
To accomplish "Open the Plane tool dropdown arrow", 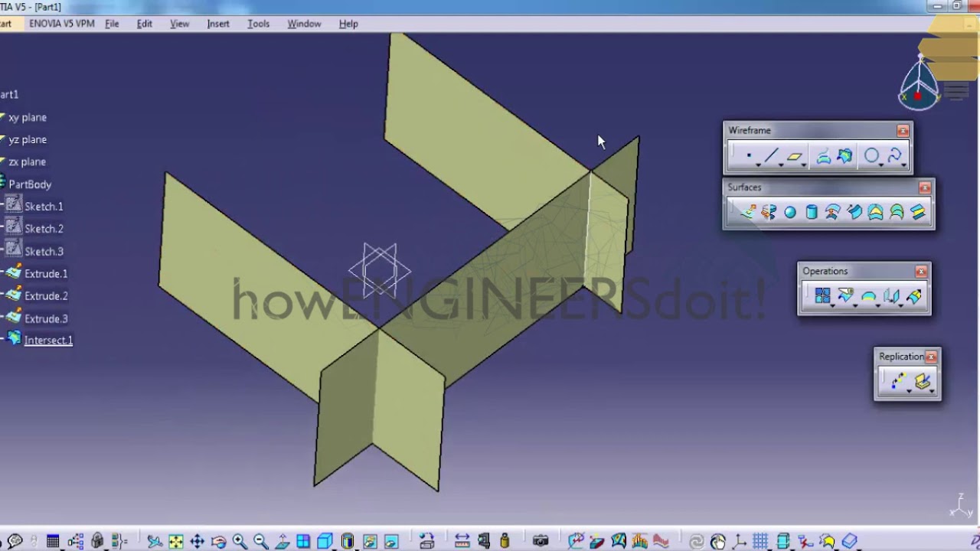I will (803, 165).
